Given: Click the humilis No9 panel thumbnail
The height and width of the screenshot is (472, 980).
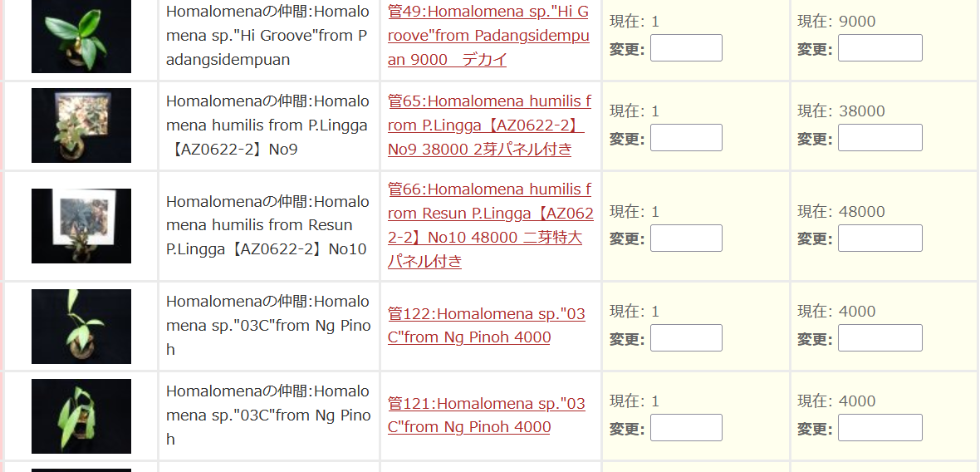Looking at the screenshot, I should click(x=81, y=125).
